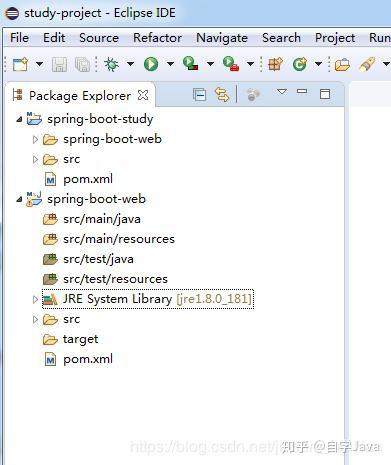
Task: Select the spring-boot-web subfolder in spring-boot-study
Action: (x=112, y=139)
